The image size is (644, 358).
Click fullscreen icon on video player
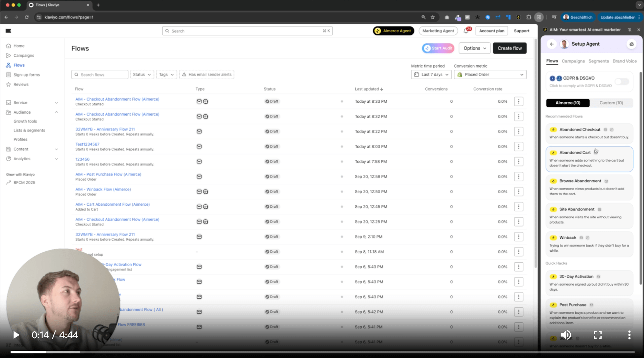click(x=597, y=335)
